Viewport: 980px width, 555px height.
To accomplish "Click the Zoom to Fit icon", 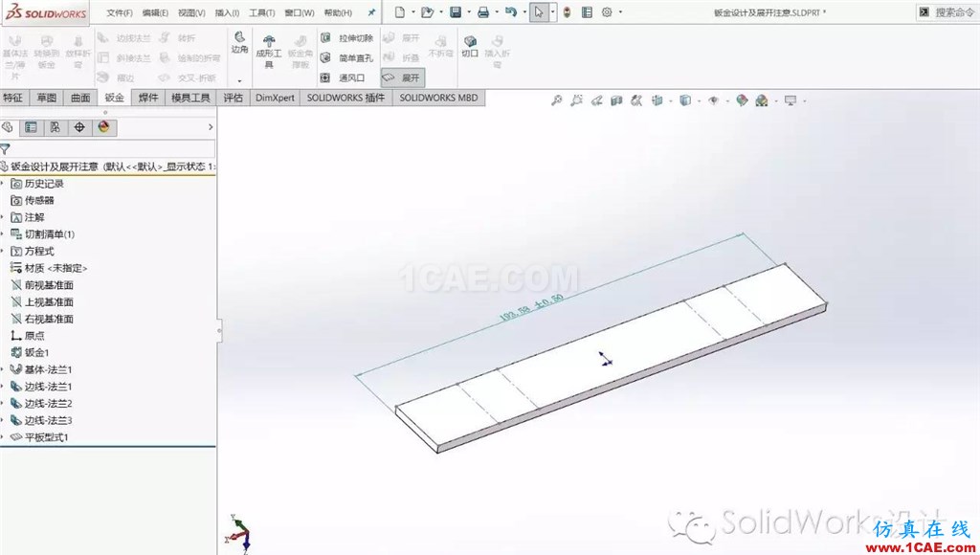I will (x=556, y=100).
